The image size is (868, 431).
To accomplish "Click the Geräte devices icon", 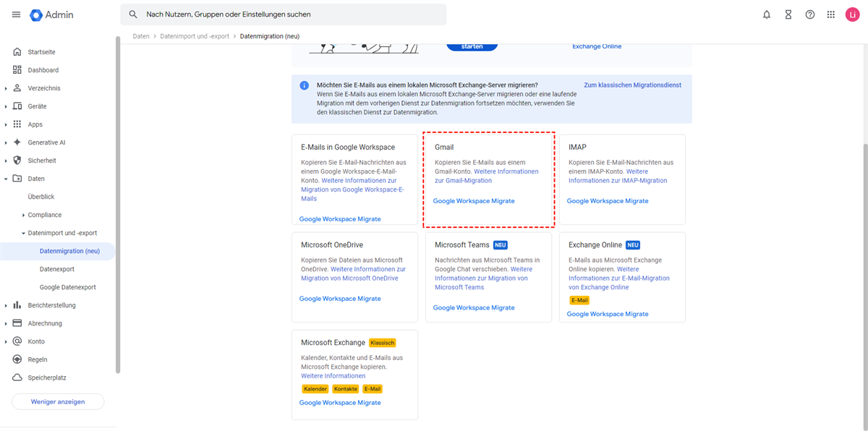I will [17, 106].
